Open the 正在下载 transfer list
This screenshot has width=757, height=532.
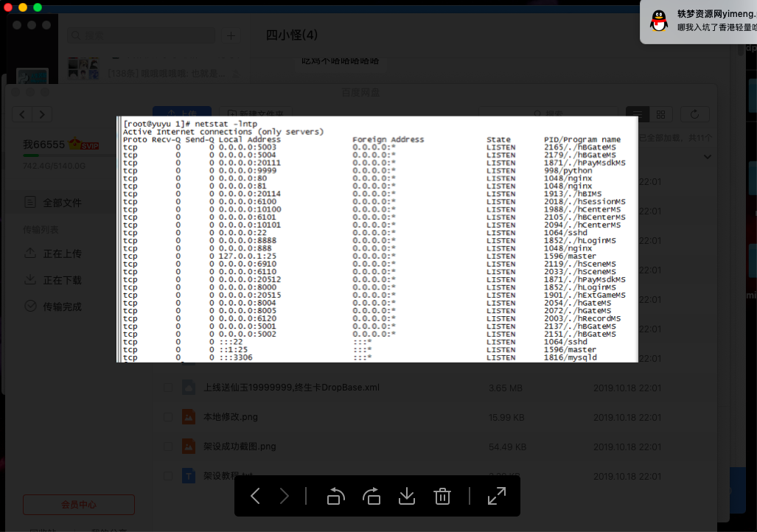pos(62,280)
